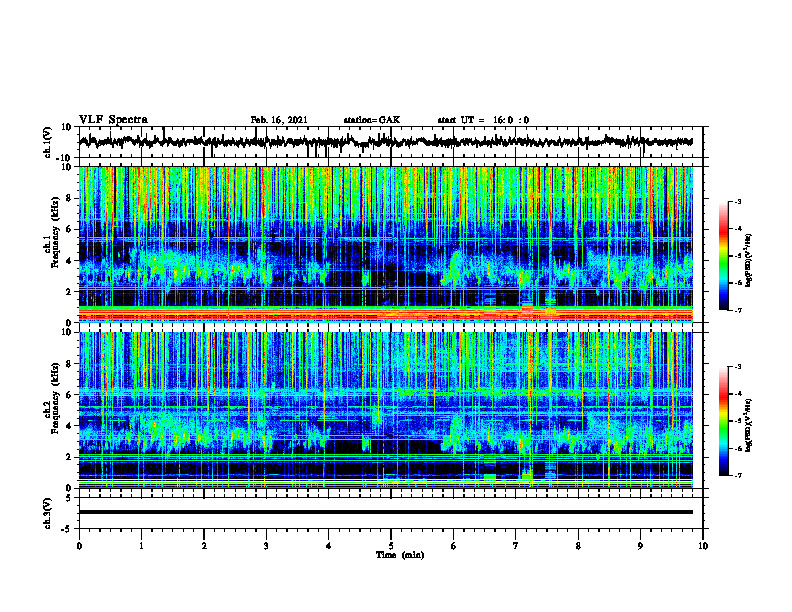Click the "8" tick on ch.1 frequency axis

69,198
